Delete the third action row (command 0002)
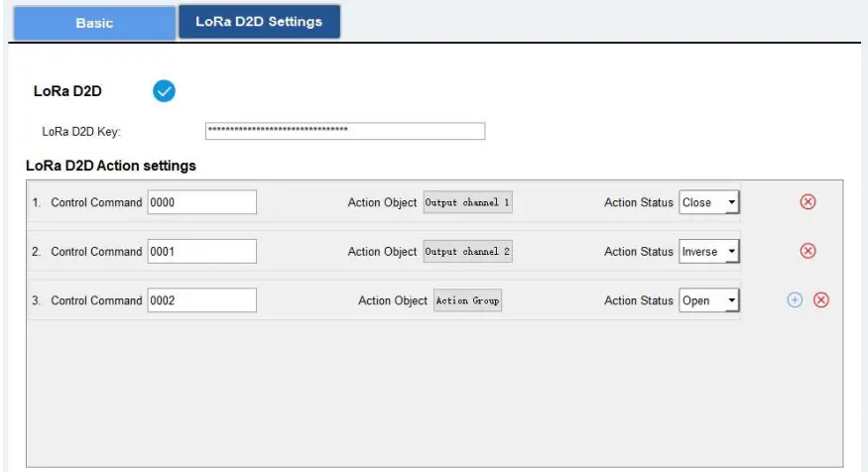 point(821,300)
